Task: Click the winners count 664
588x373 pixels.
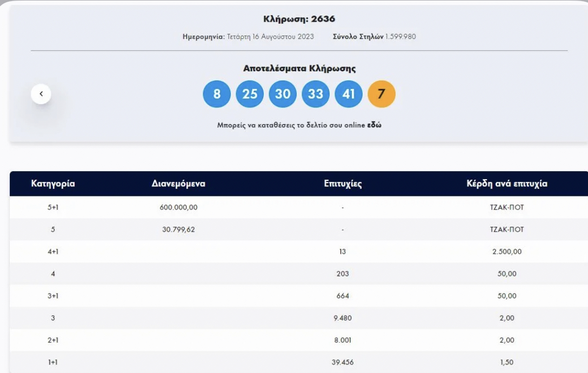Action: [x=343, y=296]
